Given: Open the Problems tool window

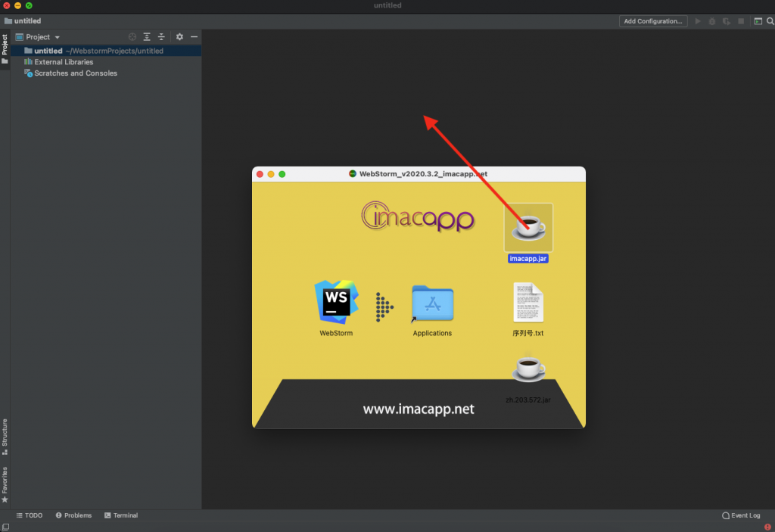Looking at the screenshot, I should [x=73, y=515].
